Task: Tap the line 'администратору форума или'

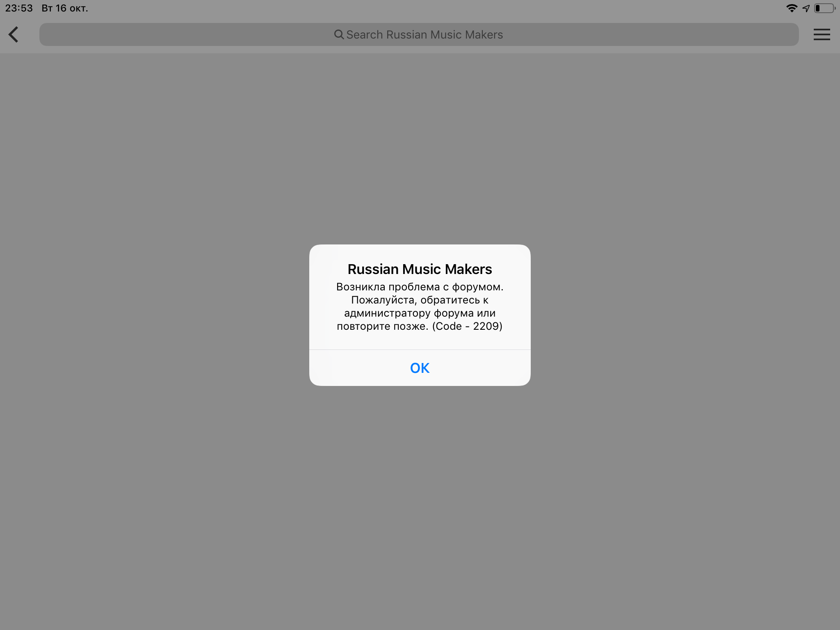Action: tap(420, 313)
